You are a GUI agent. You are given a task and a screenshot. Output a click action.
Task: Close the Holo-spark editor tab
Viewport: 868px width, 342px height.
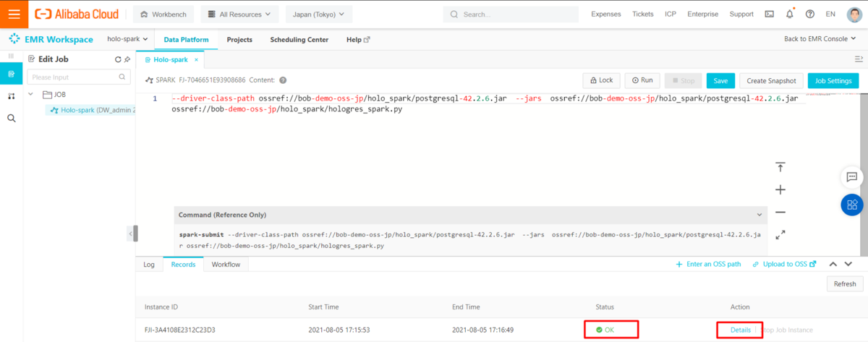[195, 60]
